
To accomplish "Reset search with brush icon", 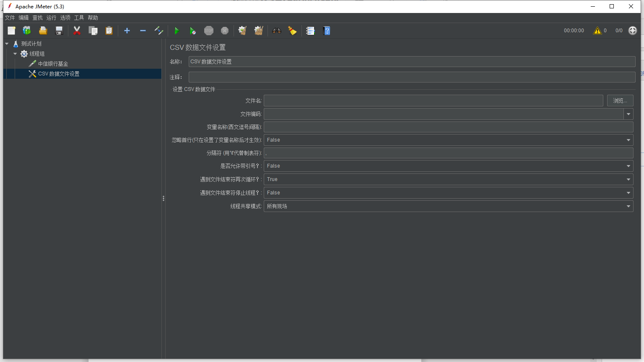I will 292,31.
